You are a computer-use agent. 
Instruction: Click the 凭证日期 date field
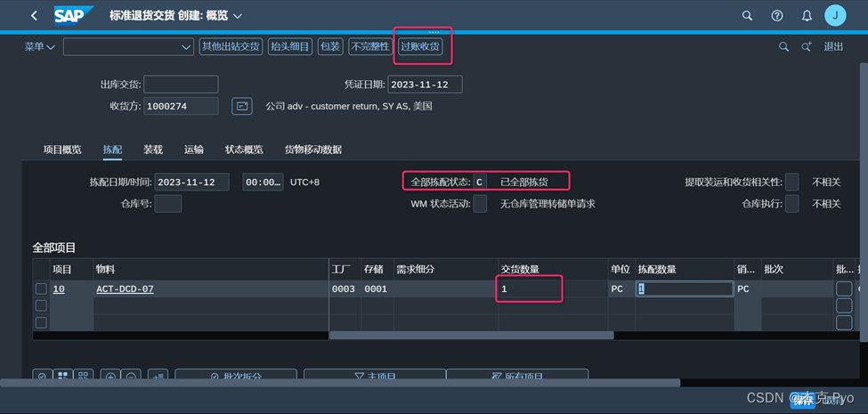pyautogui.click(x=426, y=85)
